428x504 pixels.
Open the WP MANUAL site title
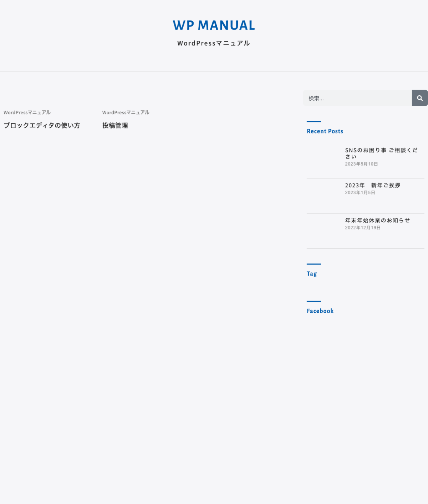[x=214, y=25]
